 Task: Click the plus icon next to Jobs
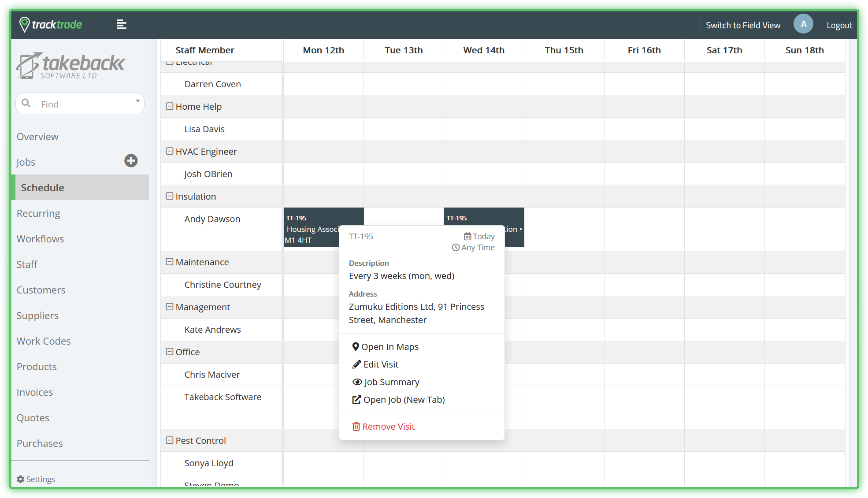(131, 161)
